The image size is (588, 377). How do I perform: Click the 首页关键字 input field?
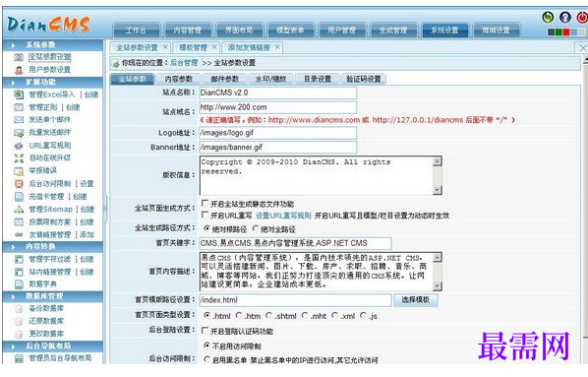tap(295, 243)
